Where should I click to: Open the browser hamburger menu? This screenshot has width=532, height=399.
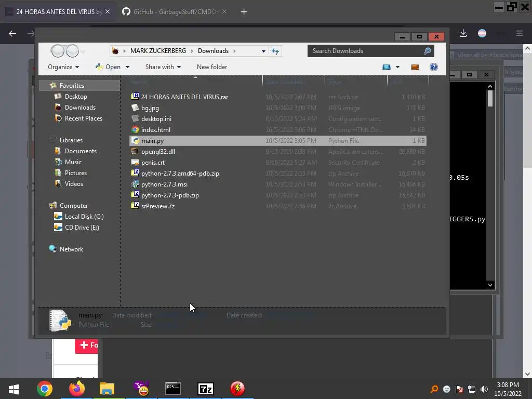520,33
